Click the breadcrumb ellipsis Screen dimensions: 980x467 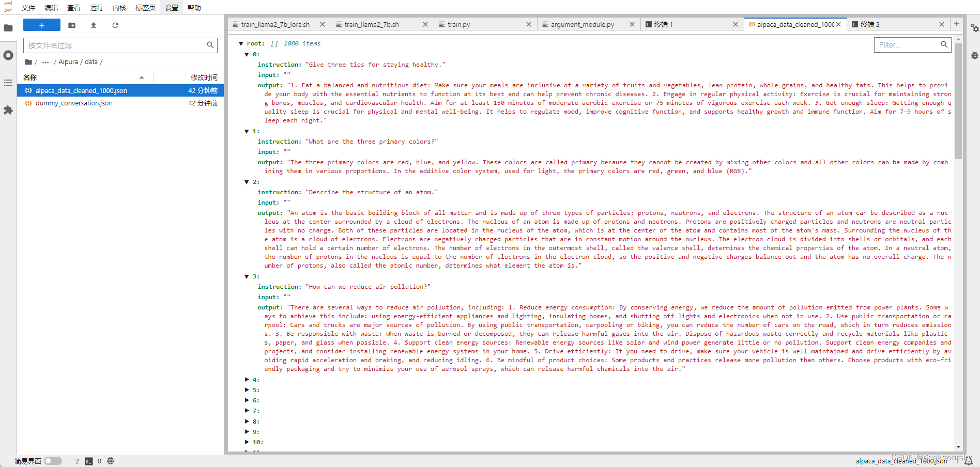point(45,62)
